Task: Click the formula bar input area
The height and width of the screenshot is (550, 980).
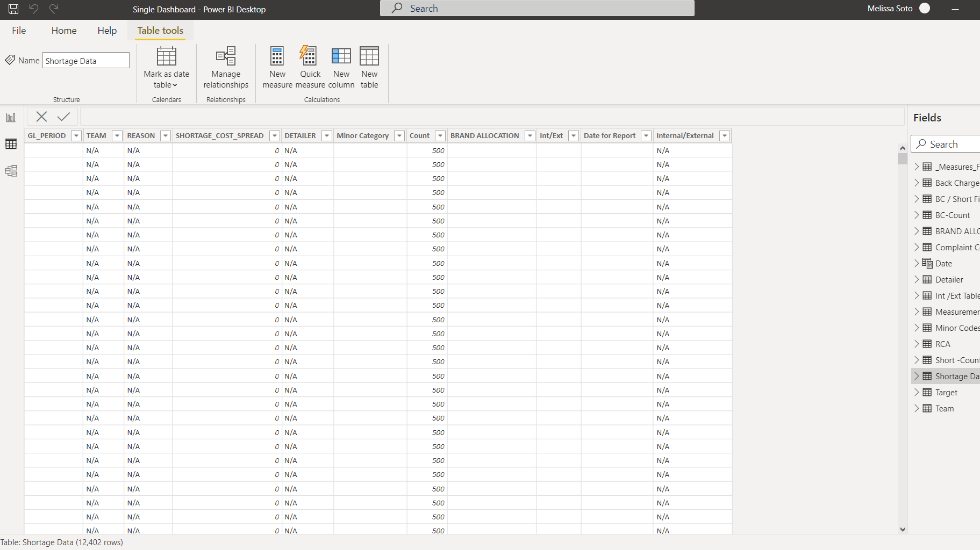Action: click(x=491, y=117)
